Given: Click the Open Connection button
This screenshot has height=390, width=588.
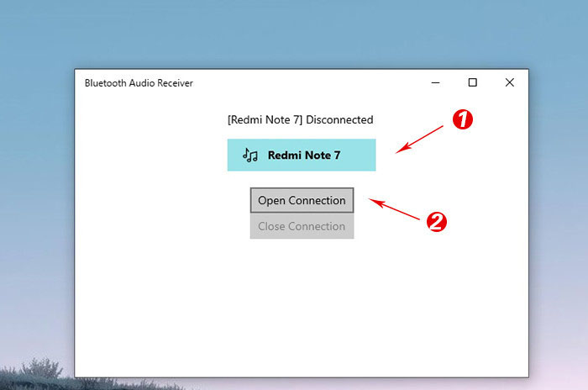Looking at the screenshot, I should click(302, 200).
